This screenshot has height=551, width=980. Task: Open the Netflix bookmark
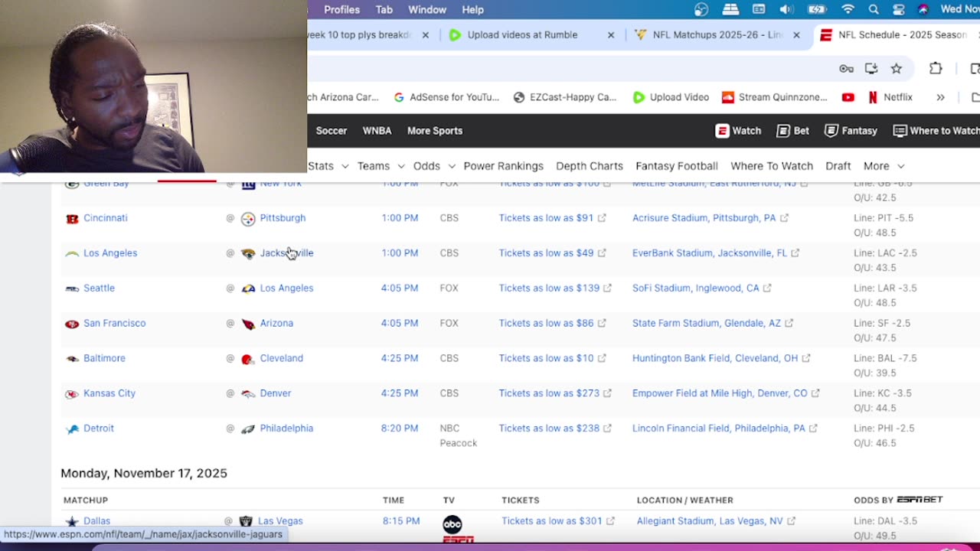(890, 97)
